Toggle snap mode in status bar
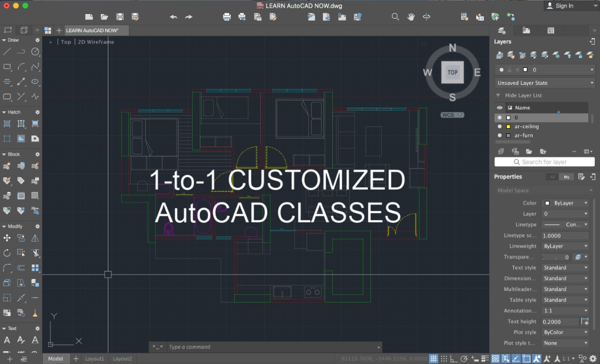600x364 pixels. click(x=444, y=359)
